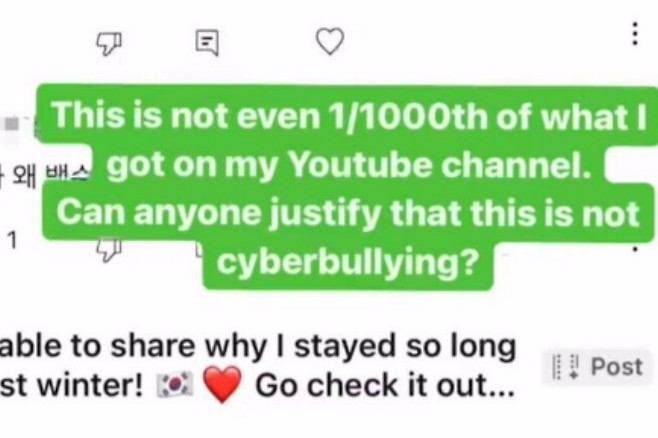
Task: Heart the top comment
Action: (x=329, y=41)
